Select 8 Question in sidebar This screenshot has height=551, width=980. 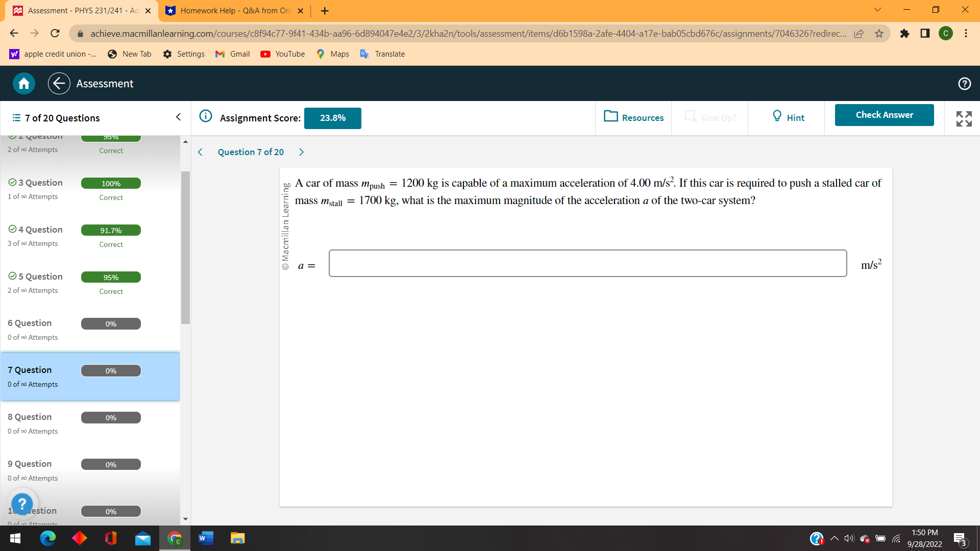point(30,417)
